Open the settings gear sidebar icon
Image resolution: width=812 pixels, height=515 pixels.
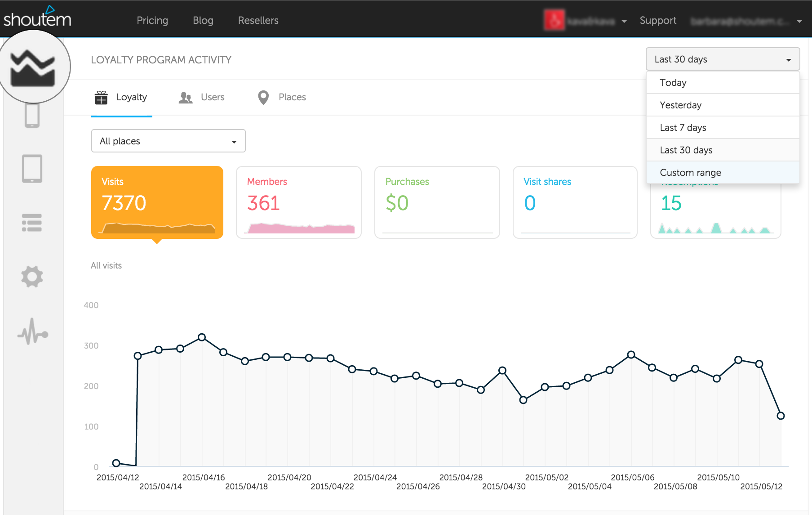(32, 276)
